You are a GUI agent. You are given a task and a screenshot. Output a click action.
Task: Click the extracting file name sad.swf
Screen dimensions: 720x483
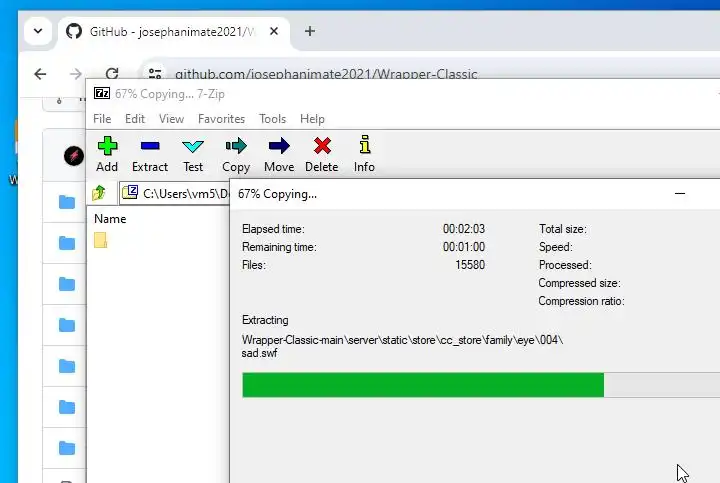tap(259, 353)
